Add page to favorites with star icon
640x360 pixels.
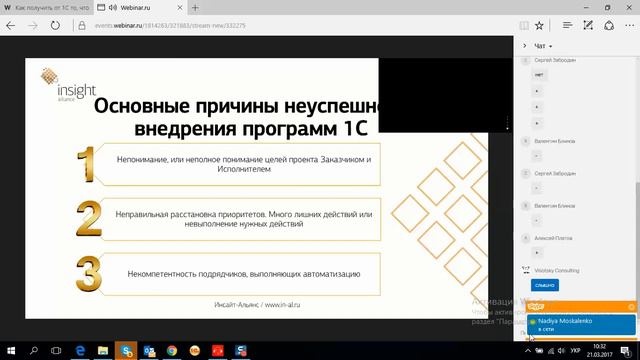[539, 25]
